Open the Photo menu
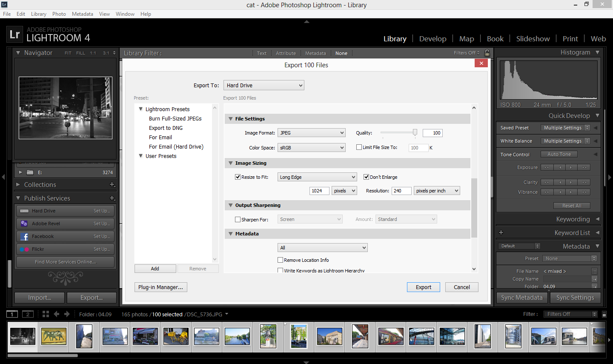 click(59, 14)
